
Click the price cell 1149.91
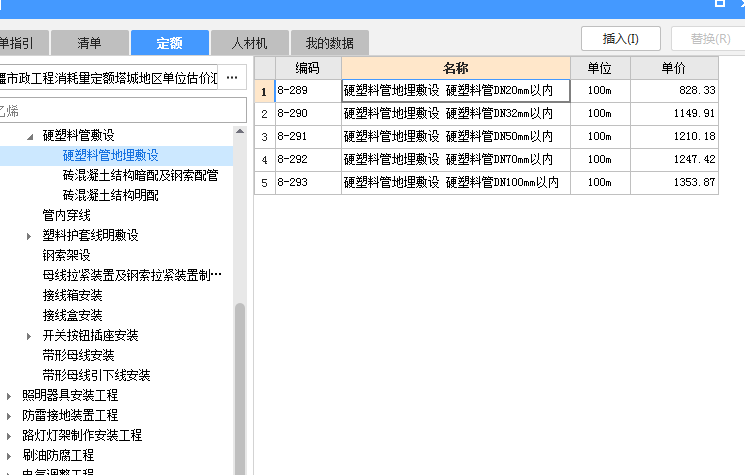pos(674,114)
